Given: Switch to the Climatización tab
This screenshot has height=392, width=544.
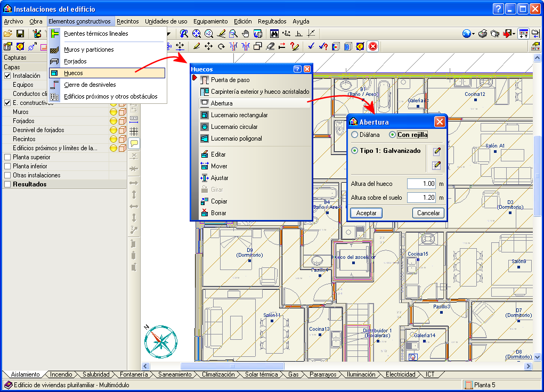Looking at the screenshot, I should 218,374.
